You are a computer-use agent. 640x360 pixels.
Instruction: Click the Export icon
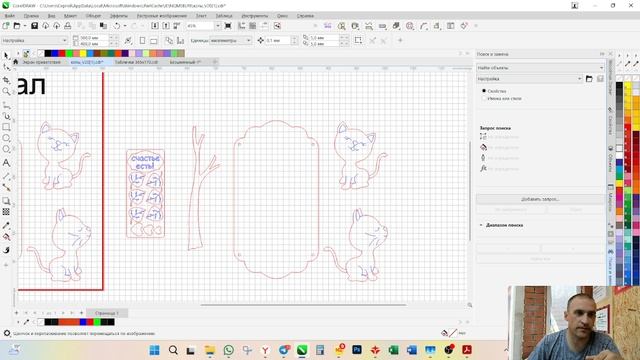(166, 26)
